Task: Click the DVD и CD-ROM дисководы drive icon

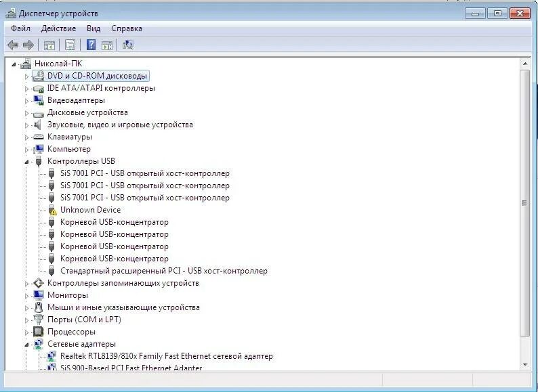Action: point(39,76)
